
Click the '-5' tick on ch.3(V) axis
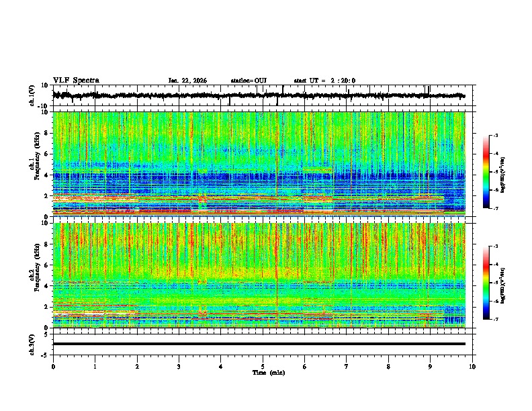click(46, 355)
